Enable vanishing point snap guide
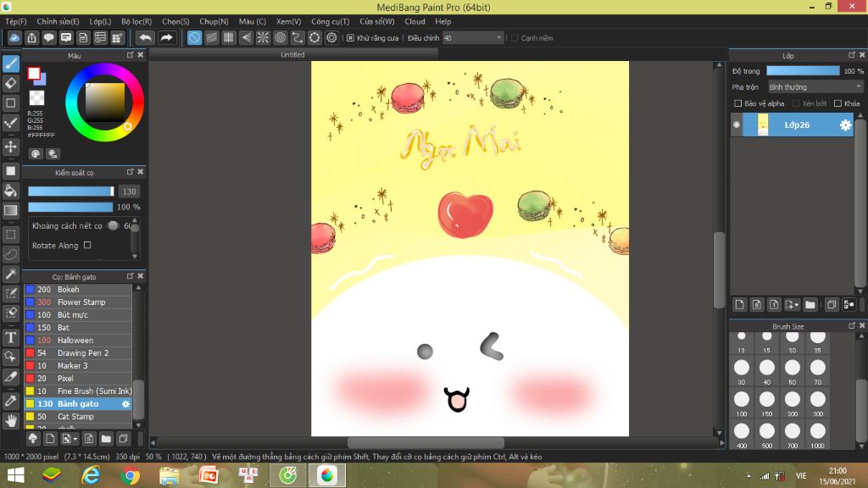This screenshot has height=488, width=868. coord(246,37)
